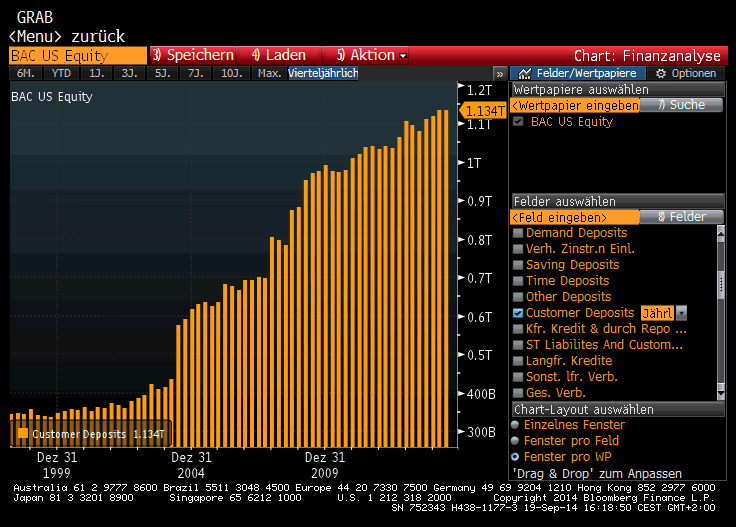Click the Dez 31 2009 axis label
Viewport: 736px width, 527px height.
pos(325,465)
